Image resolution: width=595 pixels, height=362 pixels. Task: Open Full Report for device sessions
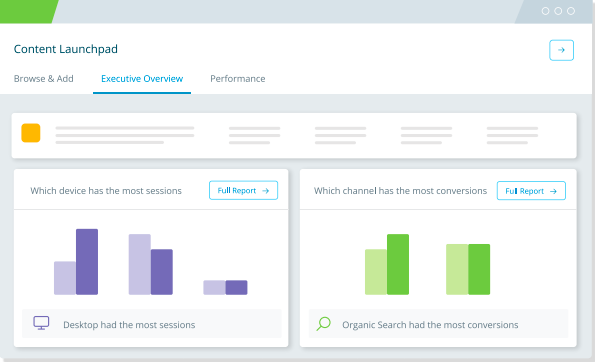243,190
